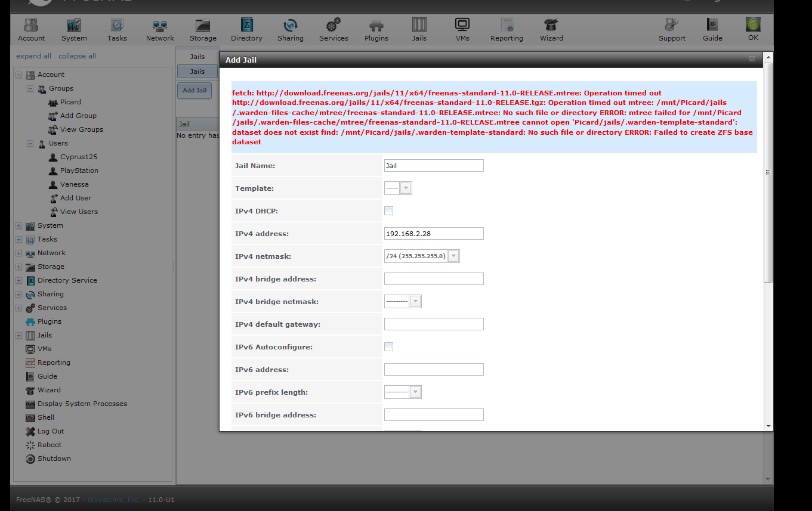Click the Add Jail button
The image size is (812, 511).
[x=194, y=91]
